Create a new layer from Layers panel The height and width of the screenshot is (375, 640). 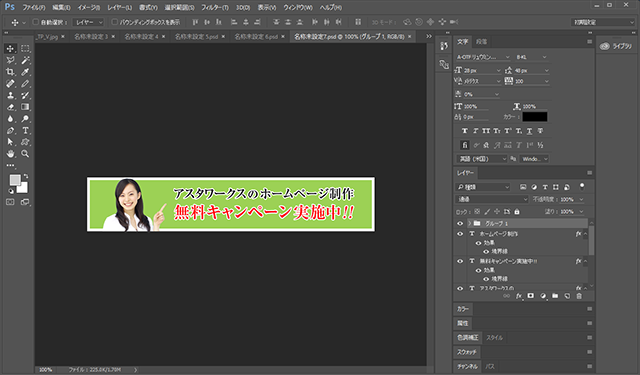(567, 296)
